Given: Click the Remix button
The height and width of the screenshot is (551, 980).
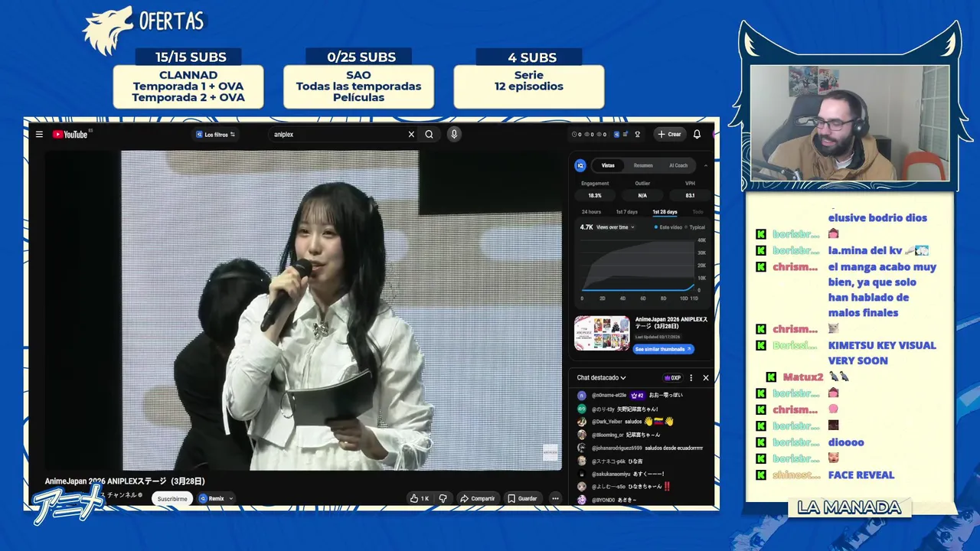Looking at the screenshot, I should 212,499.
